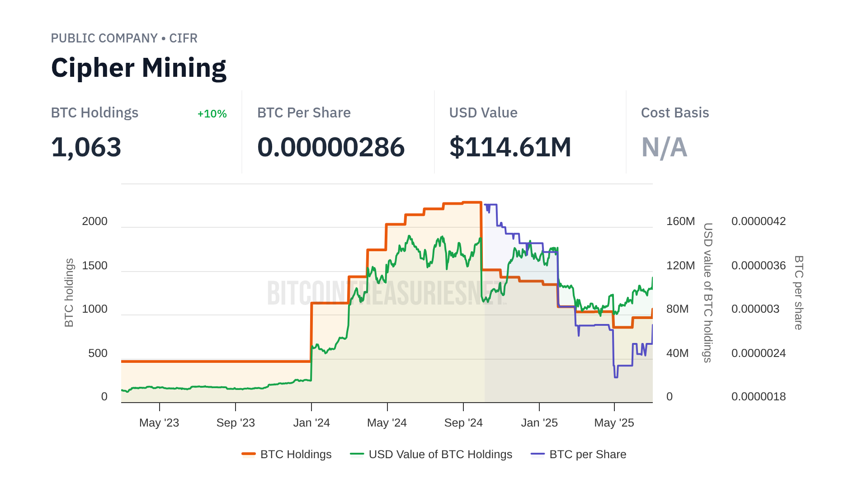Click the Cipher Mining heading
This screenshot has height=488, width=868.
click(x=138, y=68)
